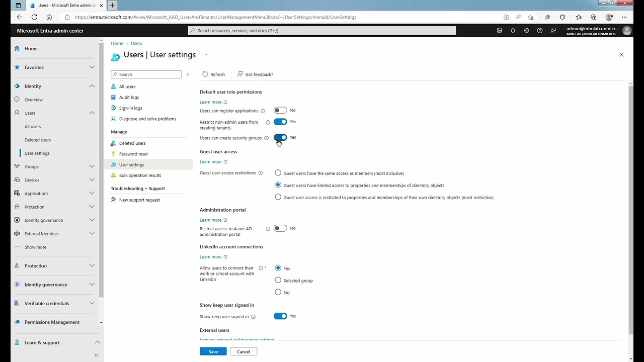The height and width of the screenshot is (362, 644).
Task: Click the Identity diamond icon
Action: (17, 86)
